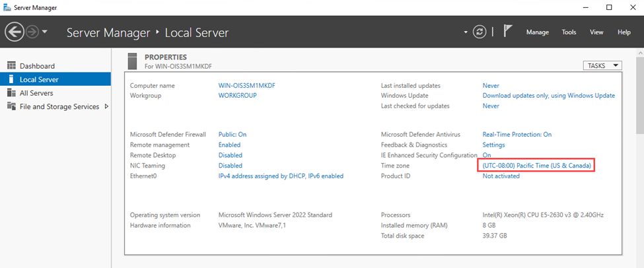
Task: Click the Local Server icon
Action: [11, 80]
